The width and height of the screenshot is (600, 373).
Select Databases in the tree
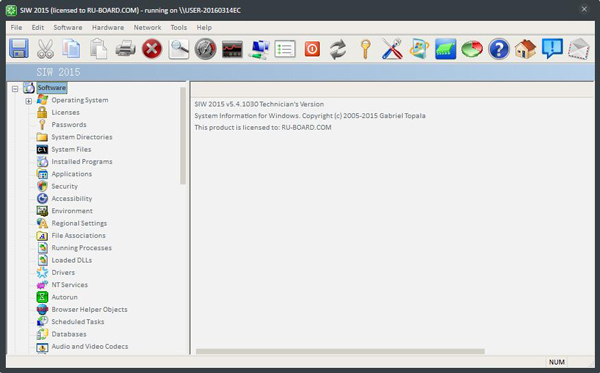click(69, 334)
